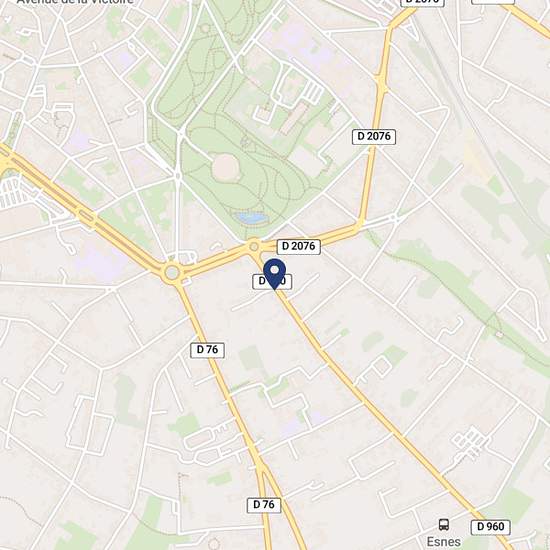Image resolution: width=550 pixels, height=550 pixels.
Task: Click the striped parking lot near the wide avenue
Action: click(11, 193)
